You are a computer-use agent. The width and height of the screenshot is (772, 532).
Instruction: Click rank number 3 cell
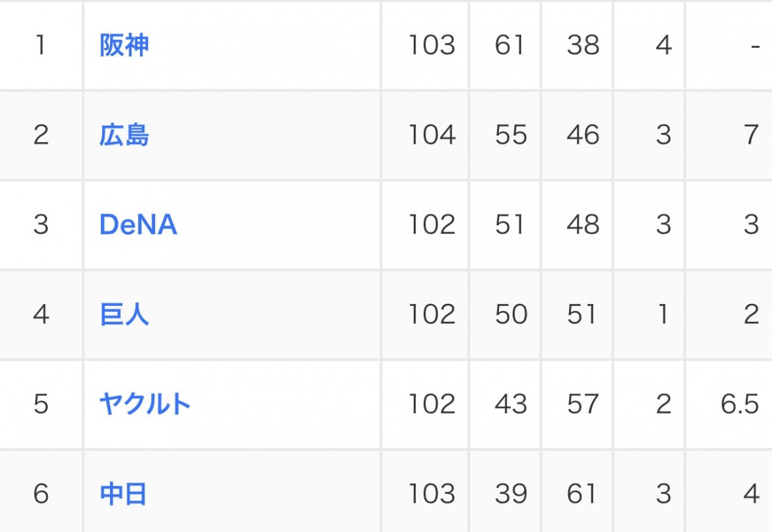(41, 225)
